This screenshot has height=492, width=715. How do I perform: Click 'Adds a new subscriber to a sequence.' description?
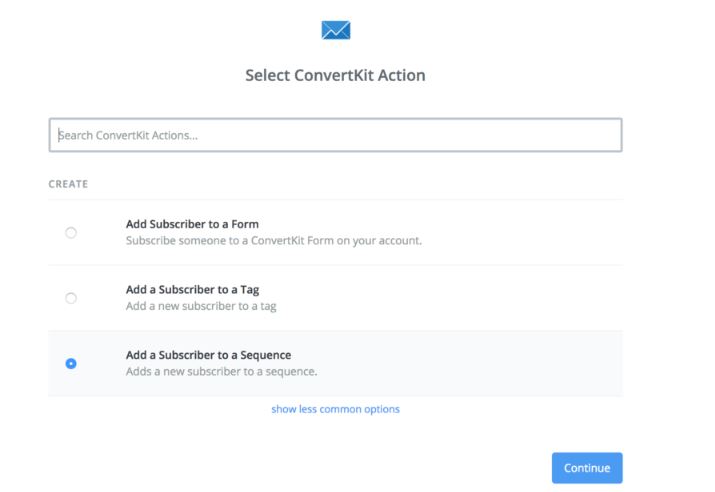pyautogui.click(x=221, y=371)
